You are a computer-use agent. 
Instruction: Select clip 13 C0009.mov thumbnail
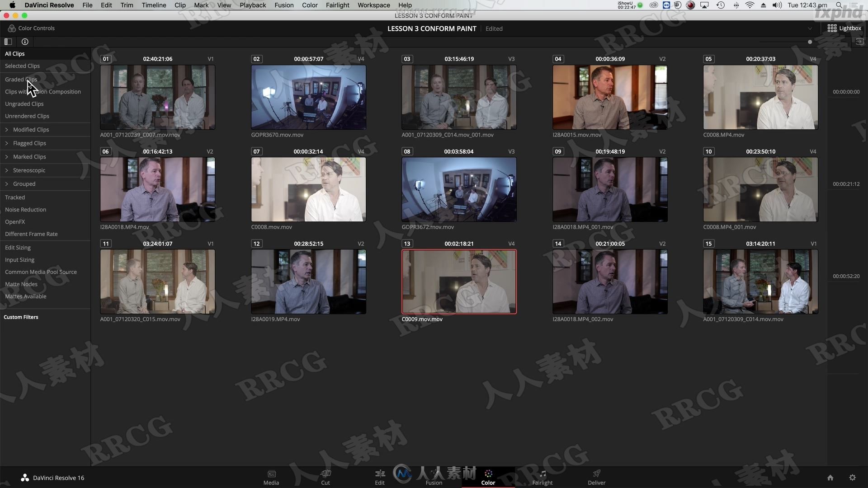pos(459,282)
